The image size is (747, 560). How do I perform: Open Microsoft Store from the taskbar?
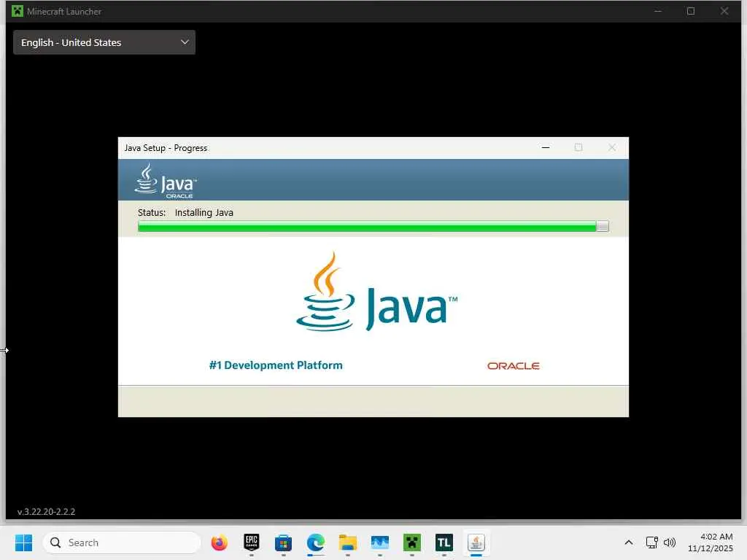(x=284, y=542)
